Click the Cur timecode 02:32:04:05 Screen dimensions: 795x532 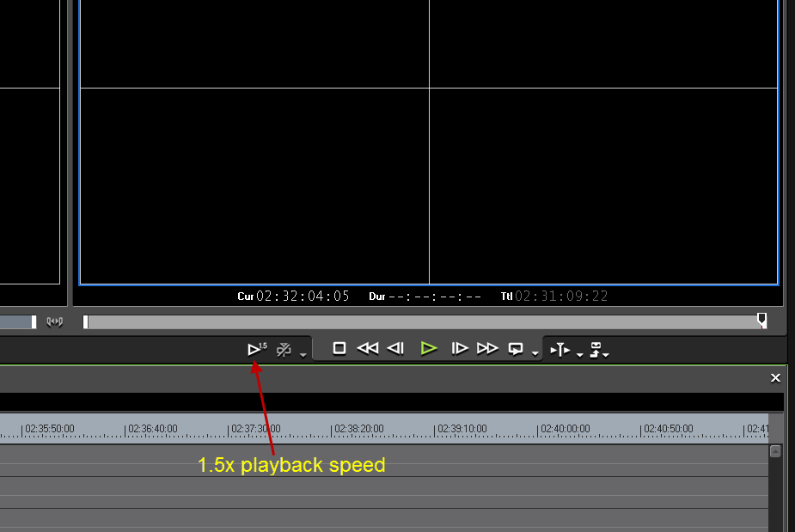pyautogui.click(x=303, y=297)
